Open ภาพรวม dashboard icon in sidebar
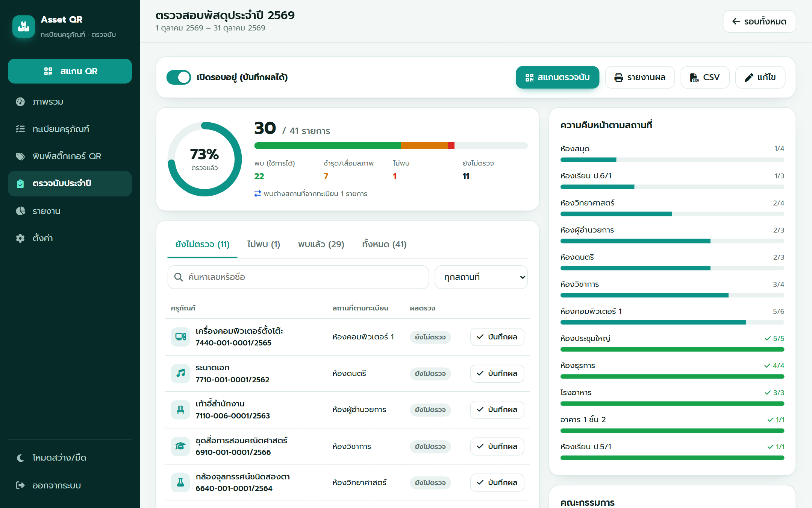This screenshot has width=812, height=508. (20, 102)
